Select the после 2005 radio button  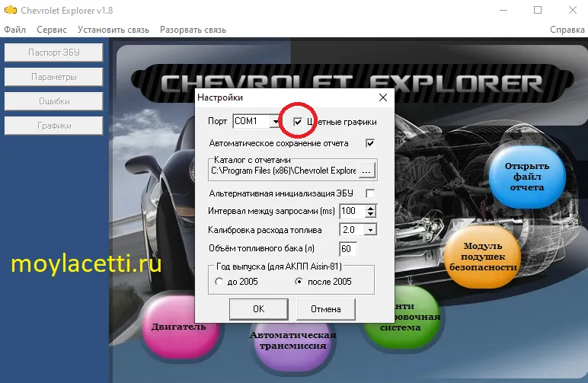(x=299, y=282)
